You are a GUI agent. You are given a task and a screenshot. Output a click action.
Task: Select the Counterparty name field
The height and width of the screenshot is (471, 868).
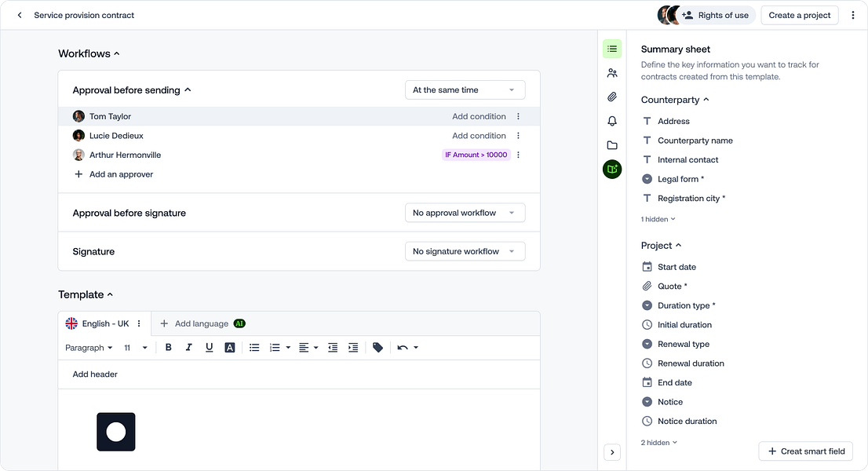687,141
